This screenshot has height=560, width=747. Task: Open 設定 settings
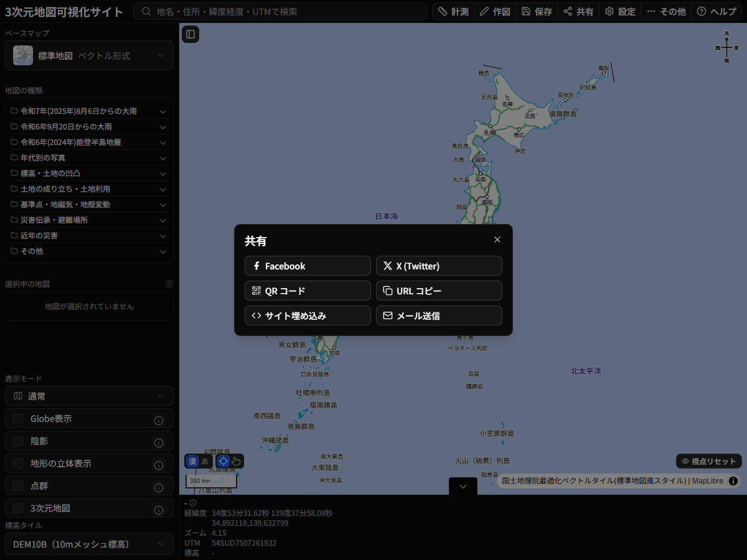tap(620, 11)
